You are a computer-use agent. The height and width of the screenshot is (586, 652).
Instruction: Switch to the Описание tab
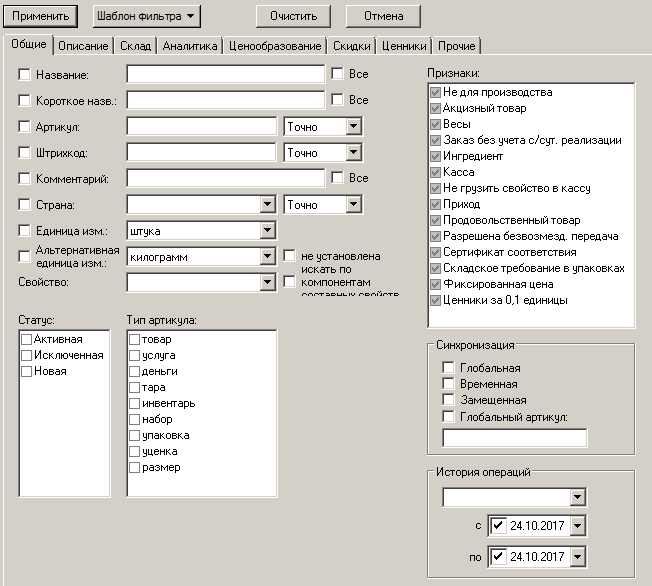coord(83,46)
